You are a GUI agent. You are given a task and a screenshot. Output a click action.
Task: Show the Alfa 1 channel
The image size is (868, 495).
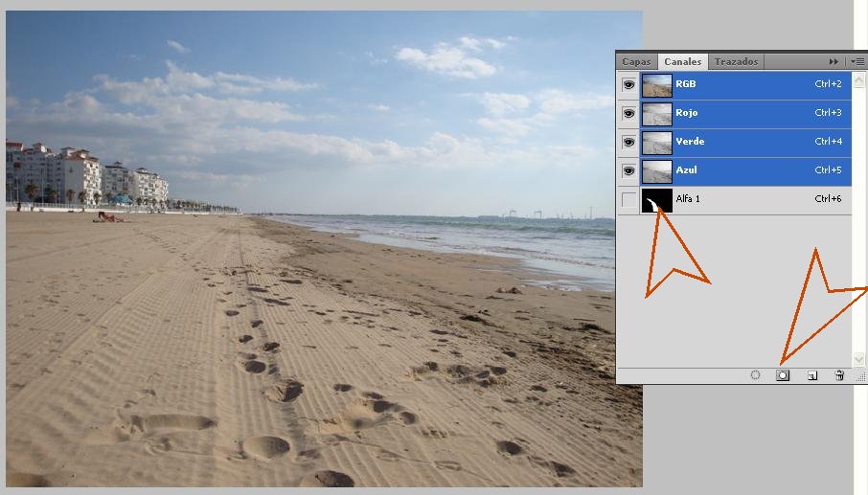(x=628, y=199)
